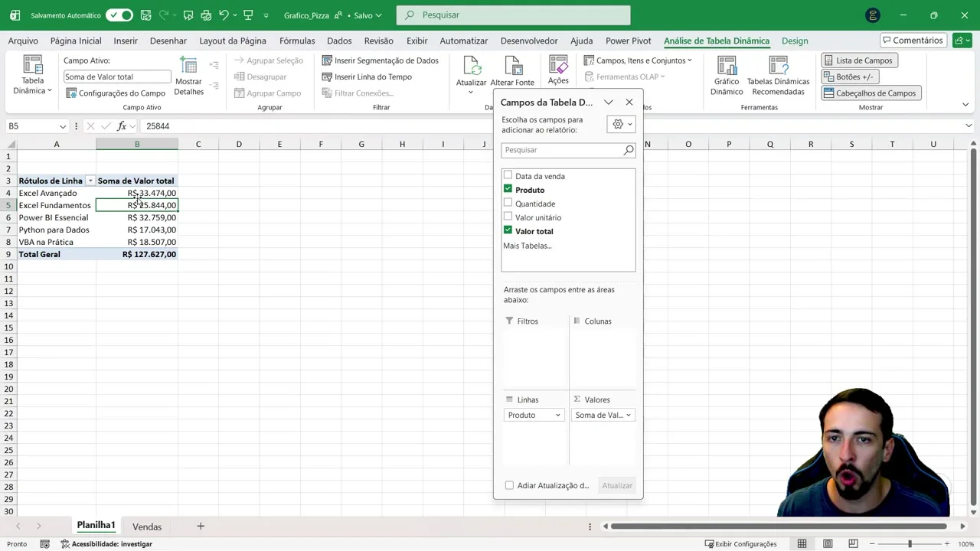The width and height of the screenshot is (980, 551).
Task: Toggle Salvamento Automático switch
Action: 119,15
